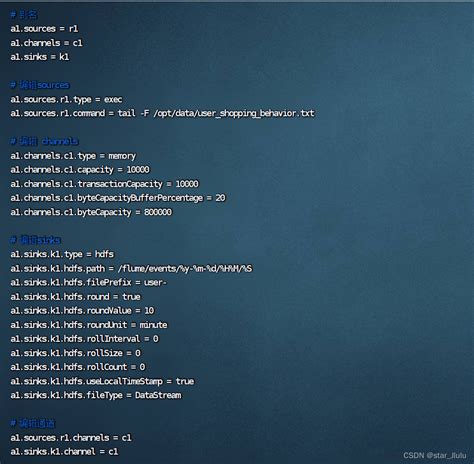The image size is (474, 464).
Task: Click the transactionCapacity value 10000
Action: click(x=187, y=184)
